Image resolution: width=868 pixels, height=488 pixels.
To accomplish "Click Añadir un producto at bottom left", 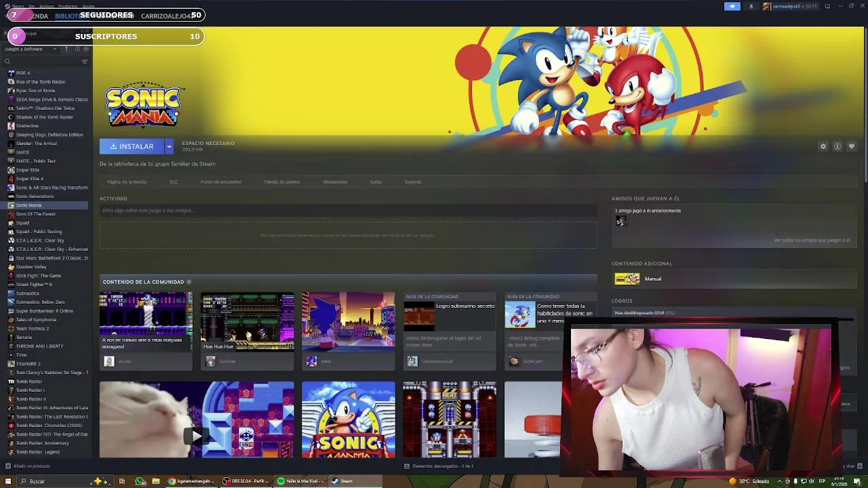I will pyautogui.click(x=27, y=466).
